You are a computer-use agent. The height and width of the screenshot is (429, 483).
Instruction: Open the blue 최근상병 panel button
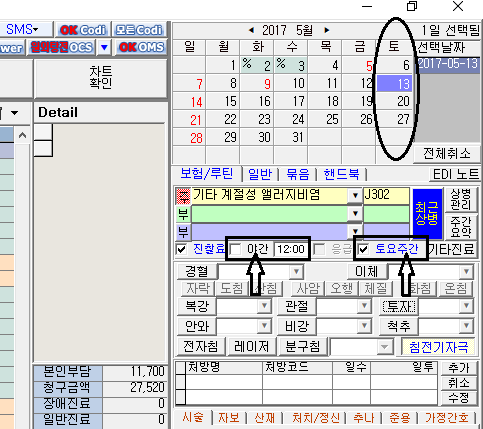[x=427, y=213]
